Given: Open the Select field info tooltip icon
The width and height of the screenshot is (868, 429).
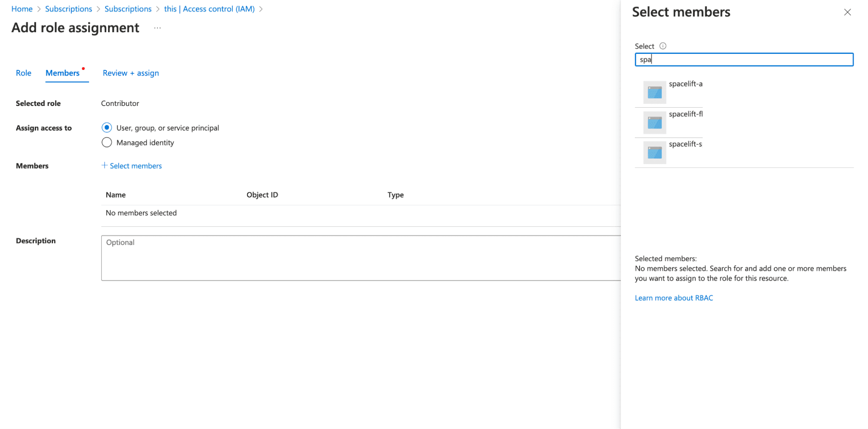Looking at the screenshot, I should (663, 46).
